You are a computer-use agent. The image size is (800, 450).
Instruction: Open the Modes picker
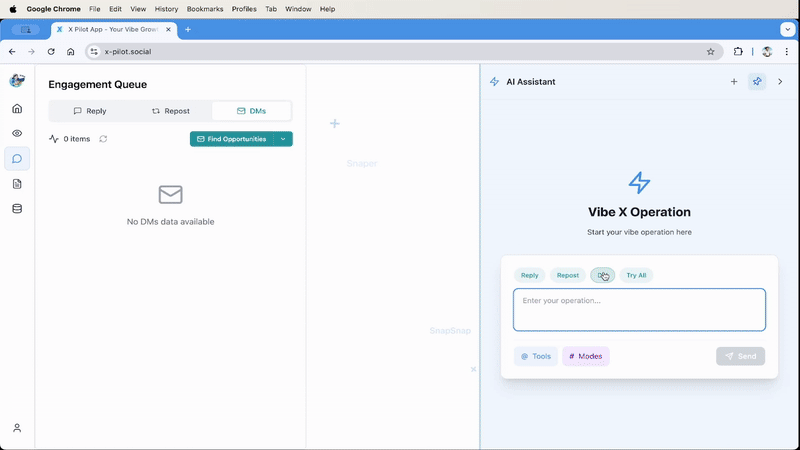pos(586,356)
